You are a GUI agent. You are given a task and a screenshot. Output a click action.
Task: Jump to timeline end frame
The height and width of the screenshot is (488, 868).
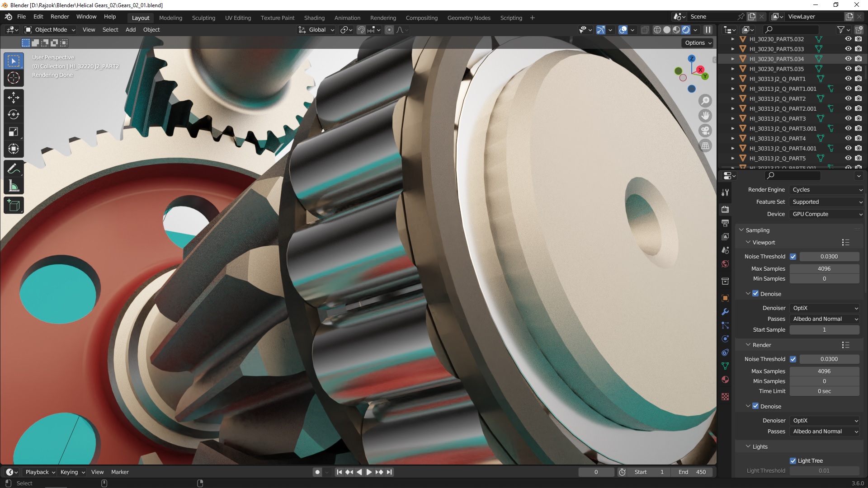[389, 472]
